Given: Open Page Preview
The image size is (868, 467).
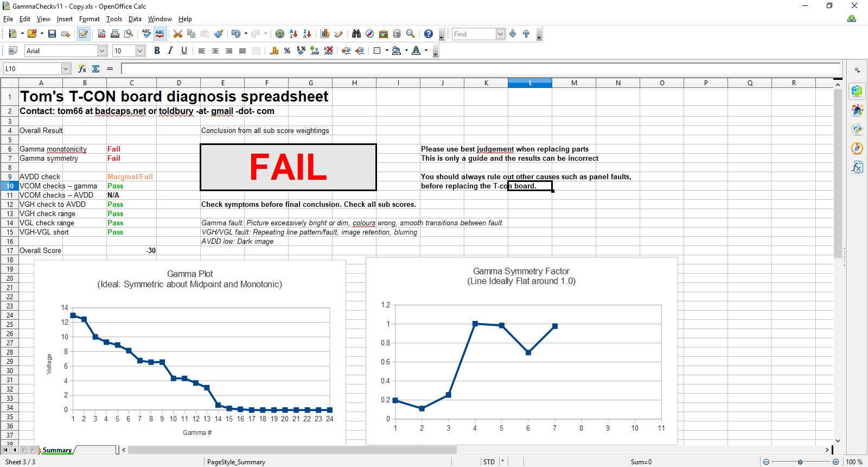Looking at the screenshot, I should pos(129,34).
